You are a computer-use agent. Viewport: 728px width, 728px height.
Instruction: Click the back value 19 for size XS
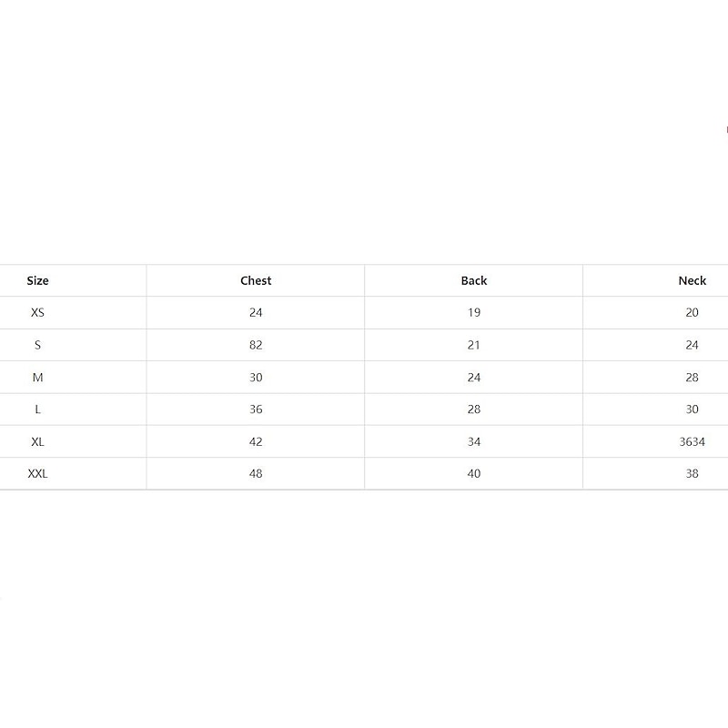click(x=474, y=312)
